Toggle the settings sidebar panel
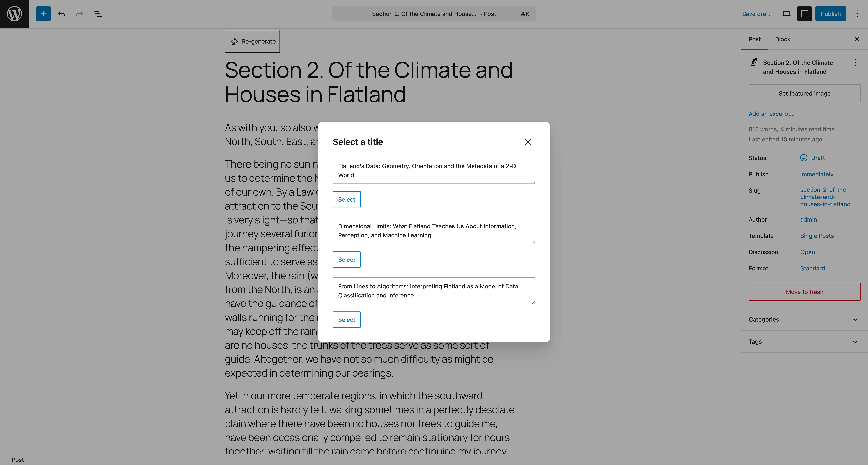 805,14
